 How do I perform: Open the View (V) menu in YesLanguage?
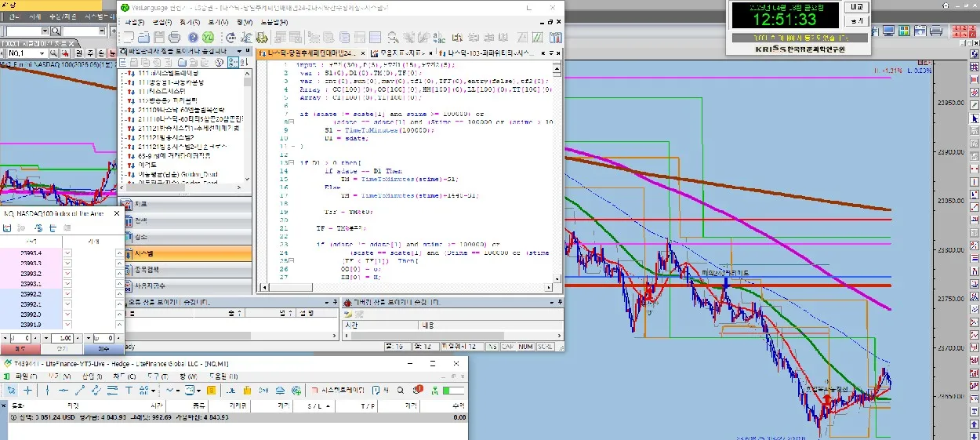(x=217, y=22)
